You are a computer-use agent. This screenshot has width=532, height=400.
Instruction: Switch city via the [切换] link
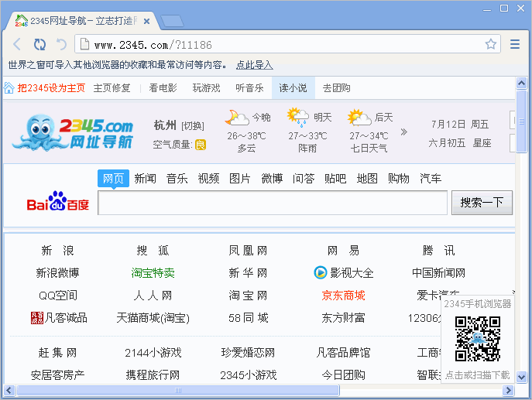(193, 126)
